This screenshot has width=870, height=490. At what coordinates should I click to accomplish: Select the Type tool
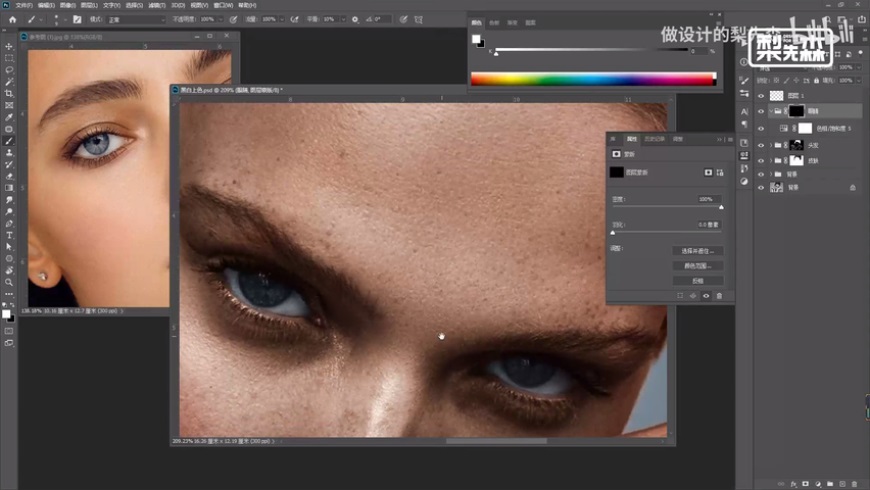tap(9, 234)
